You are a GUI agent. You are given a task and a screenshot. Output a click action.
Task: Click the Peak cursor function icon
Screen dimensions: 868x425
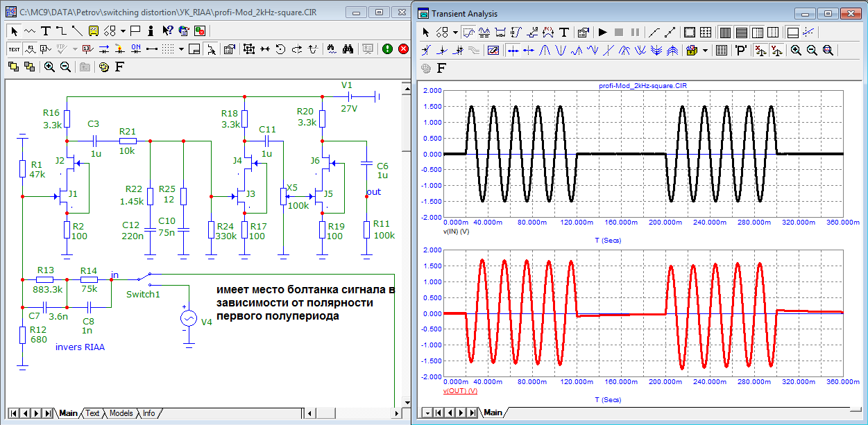tap(545, 50)
